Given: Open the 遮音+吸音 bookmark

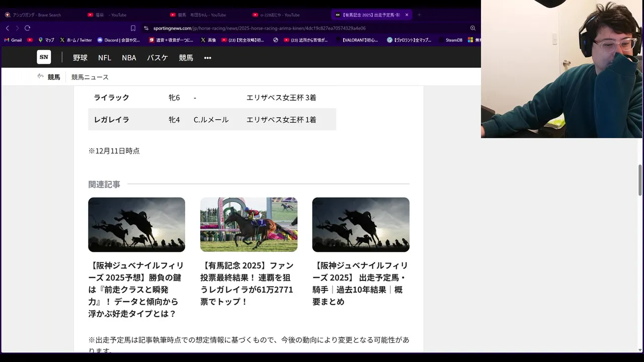Looking at the screenshot, I should click(x=171, y=40).
